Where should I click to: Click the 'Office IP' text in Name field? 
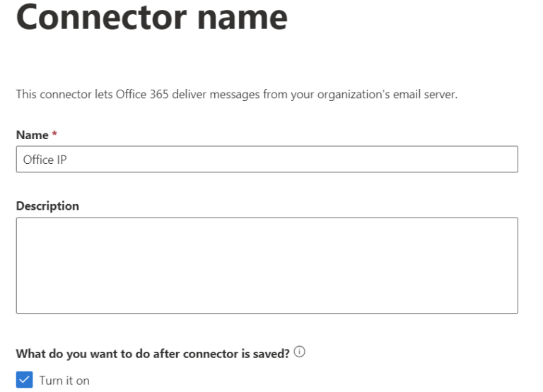point(45,160)
